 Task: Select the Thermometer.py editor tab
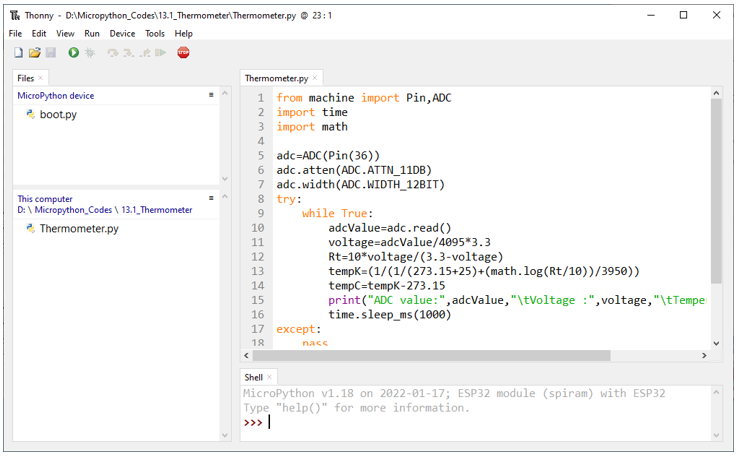pyautogui.click(x=276, y=78)
